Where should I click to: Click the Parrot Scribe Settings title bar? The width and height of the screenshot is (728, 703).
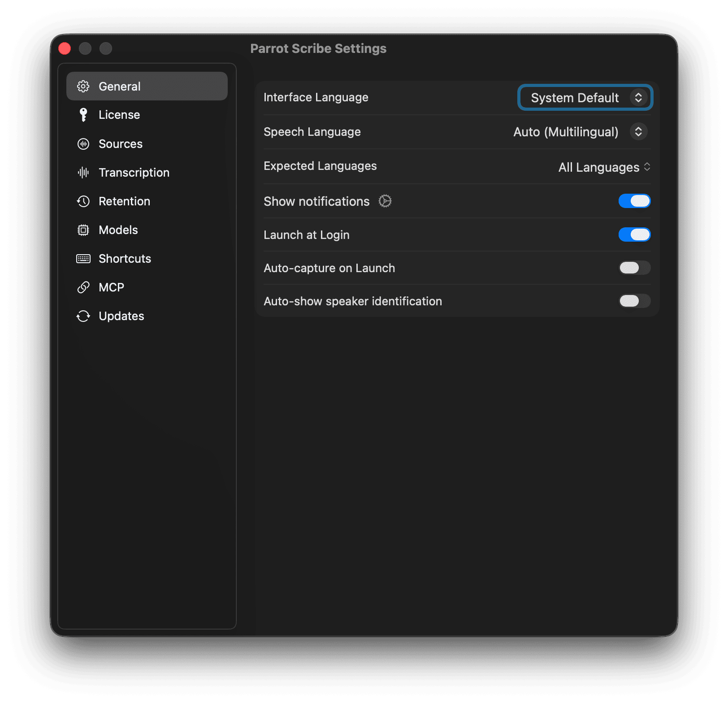[x=319, y=48]
